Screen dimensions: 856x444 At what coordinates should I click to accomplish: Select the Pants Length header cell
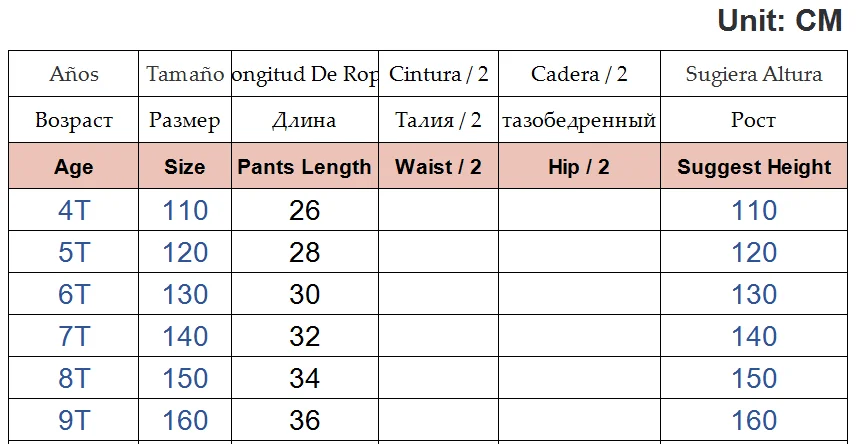[x=304, y=167]
